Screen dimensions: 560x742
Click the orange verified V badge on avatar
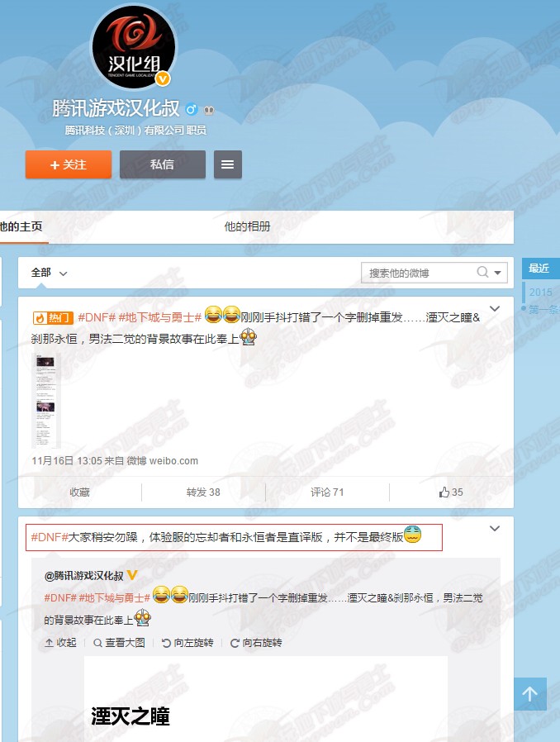pos(164,78)
